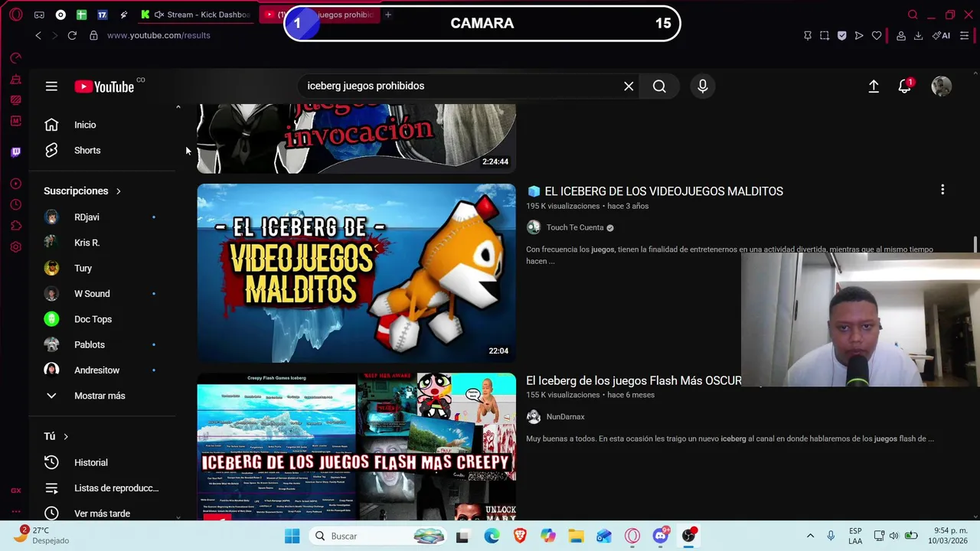Open Discord from the taskbar
Screen dimensions: 980x551
pyautogui.click(x=661, y=536)
